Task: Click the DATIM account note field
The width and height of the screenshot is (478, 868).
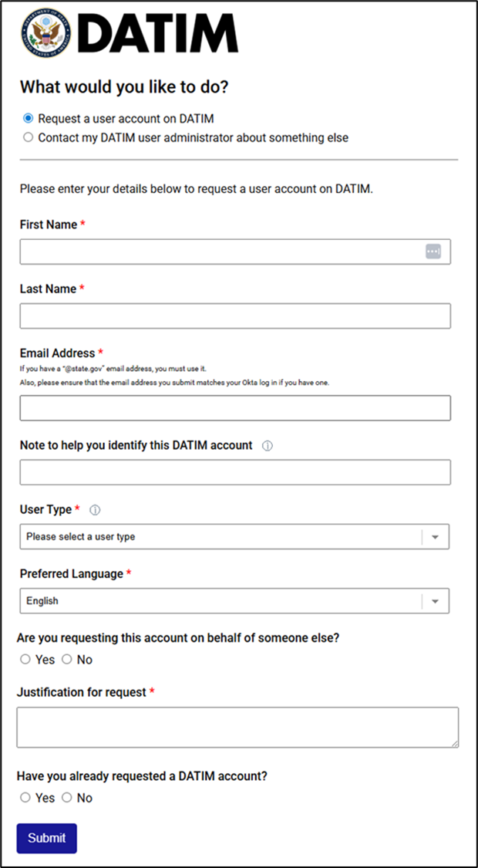Action: (x=235, y=472)
